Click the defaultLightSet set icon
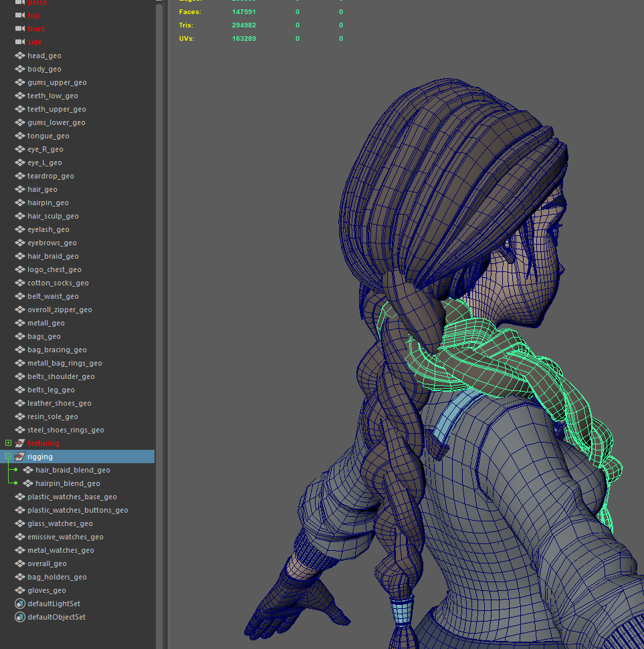Screen dimensions: 644x649 19,604
